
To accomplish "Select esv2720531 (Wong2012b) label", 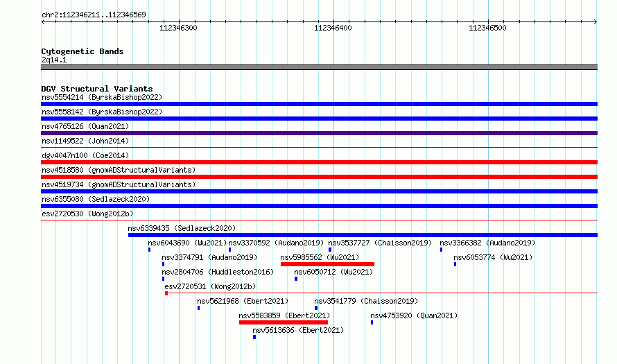I will [x=210, y=286].
